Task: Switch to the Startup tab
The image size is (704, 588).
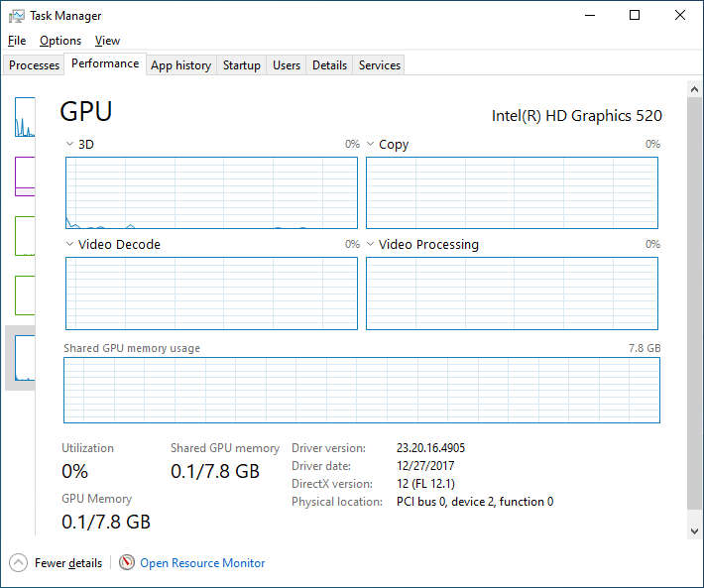Action: click(242, 65)
